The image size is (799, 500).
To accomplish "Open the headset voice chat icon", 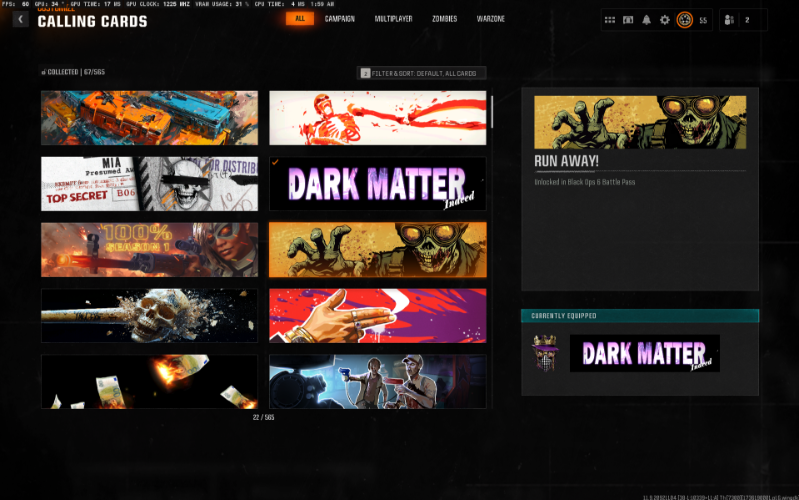I will point(628,20).
